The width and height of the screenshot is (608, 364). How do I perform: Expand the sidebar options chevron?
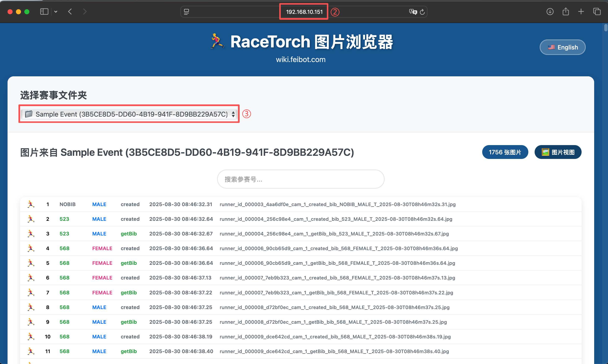point(56,12)
